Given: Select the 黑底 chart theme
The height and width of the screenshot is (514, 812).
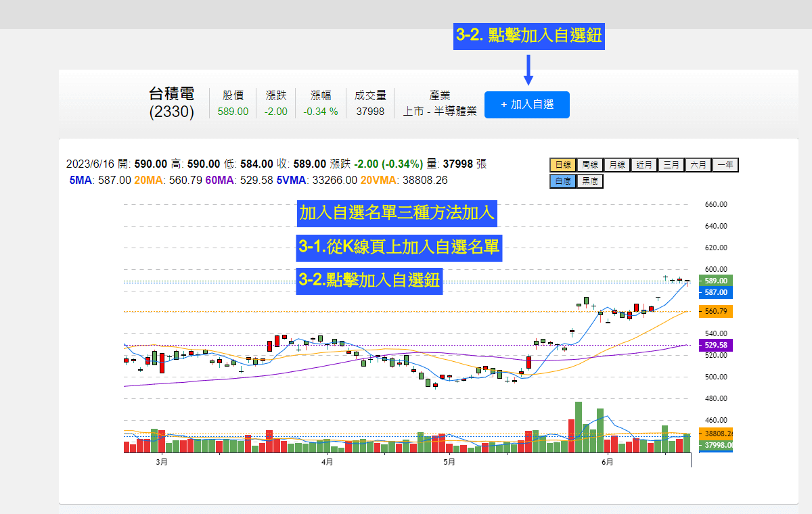Looking at the screenshot, I should (x=589, y=181).
